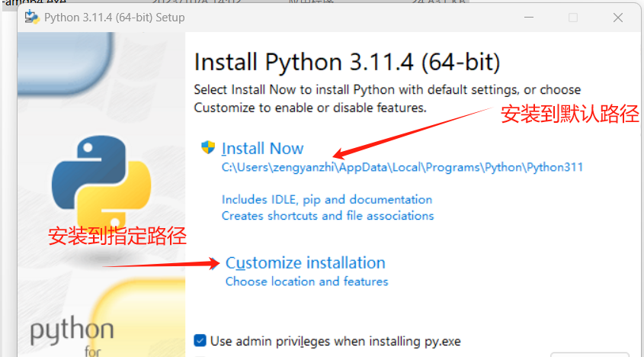
Task: Click the "Use admin privileges when installing py.exe" label
Action: click(x=335, y=341)
